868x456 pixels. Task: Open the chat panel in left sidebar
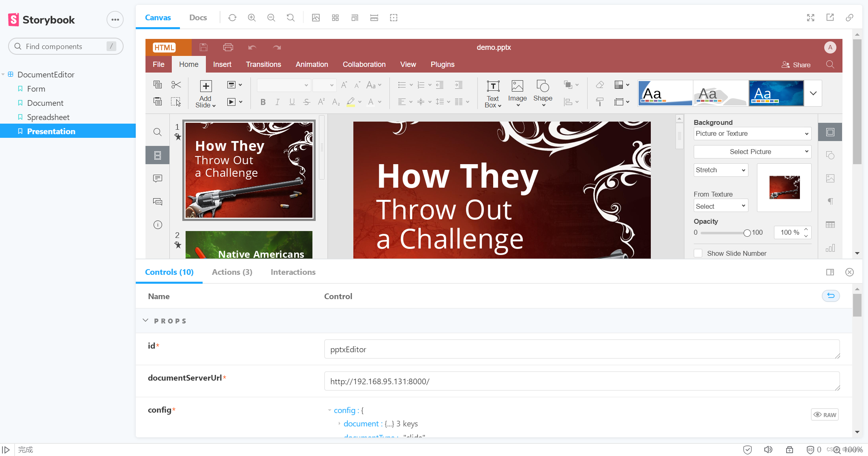(x=158, y=201)
